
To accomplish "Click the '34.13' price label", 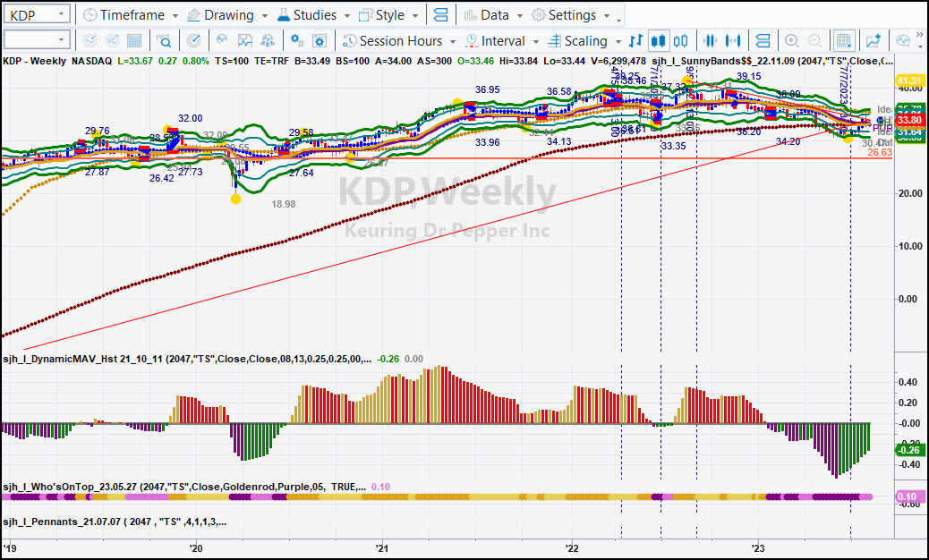I will click(558, 141).
